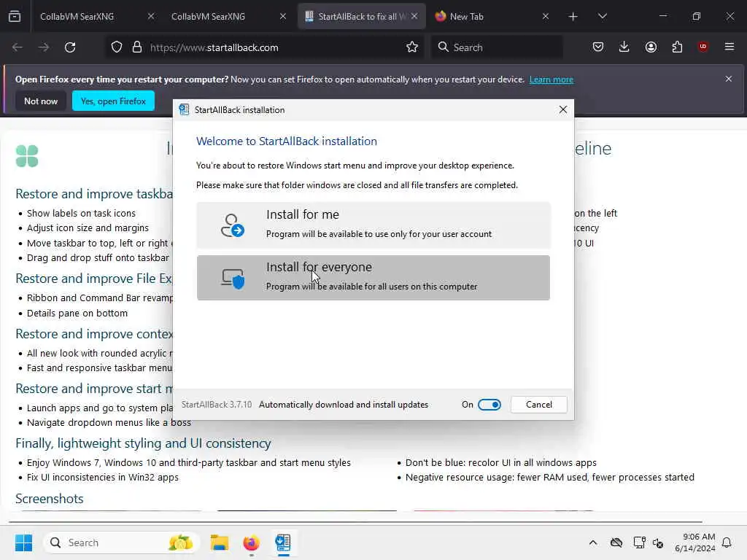Open Firefox View recent browsing icon
This screenshot has height=560, width=747.
[15, 17]
